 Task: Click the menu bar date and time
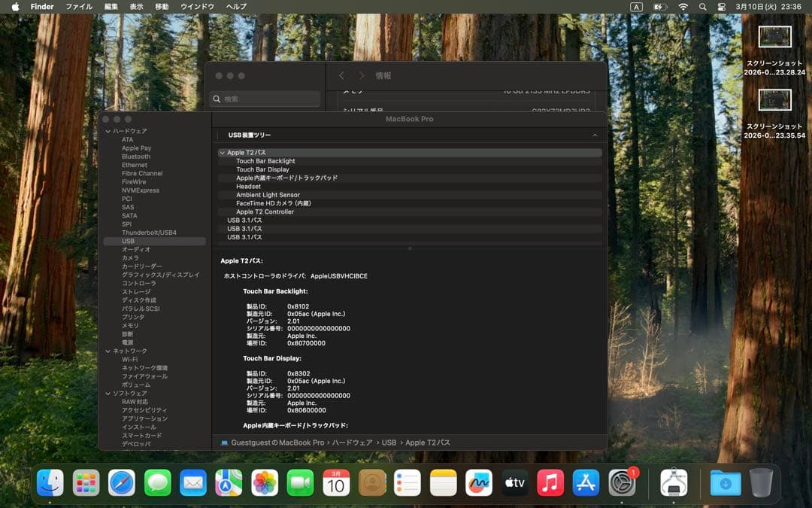point(768,7)
